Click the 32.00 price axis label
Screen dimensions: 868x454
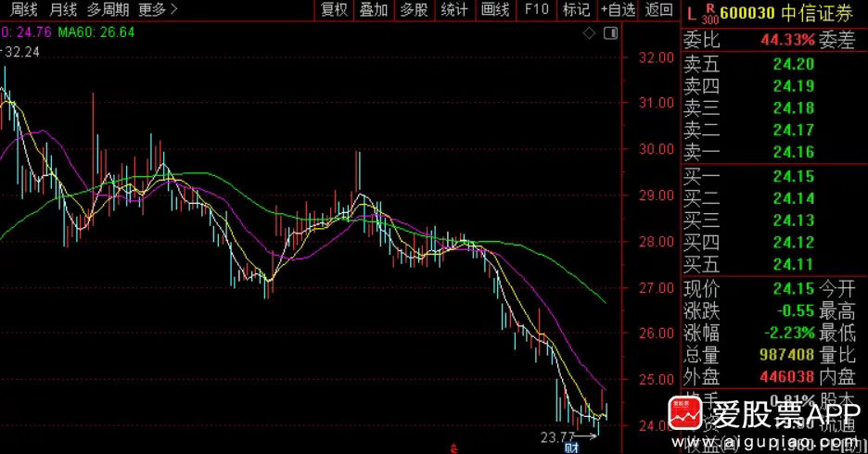pos(657,57)
